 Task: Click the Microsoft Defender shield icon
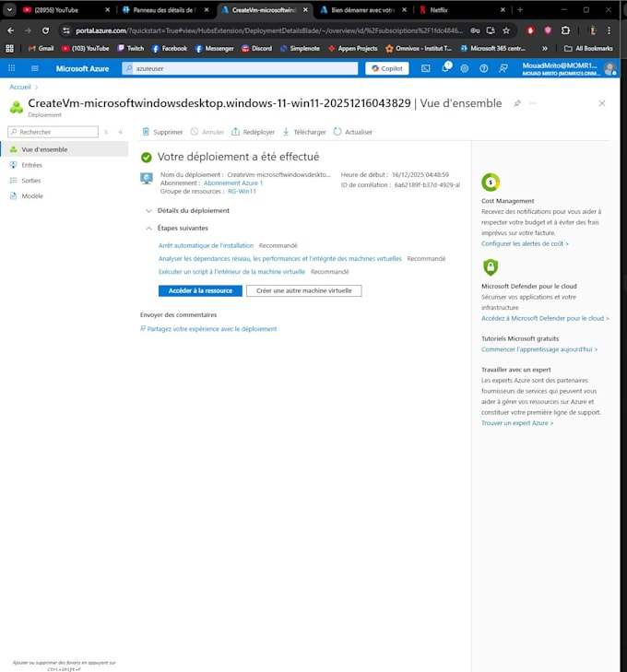[x=491, y=267]
